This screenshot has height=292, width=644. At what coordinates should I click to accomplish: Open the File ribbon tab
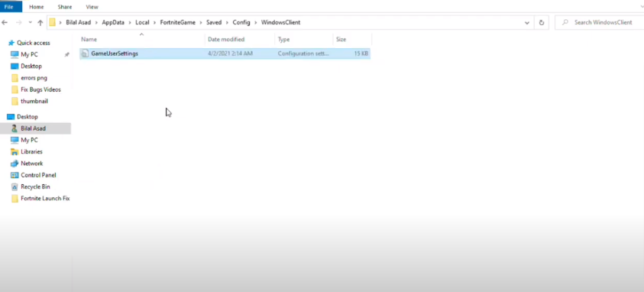pyautogui.click(x=8, y=7)
